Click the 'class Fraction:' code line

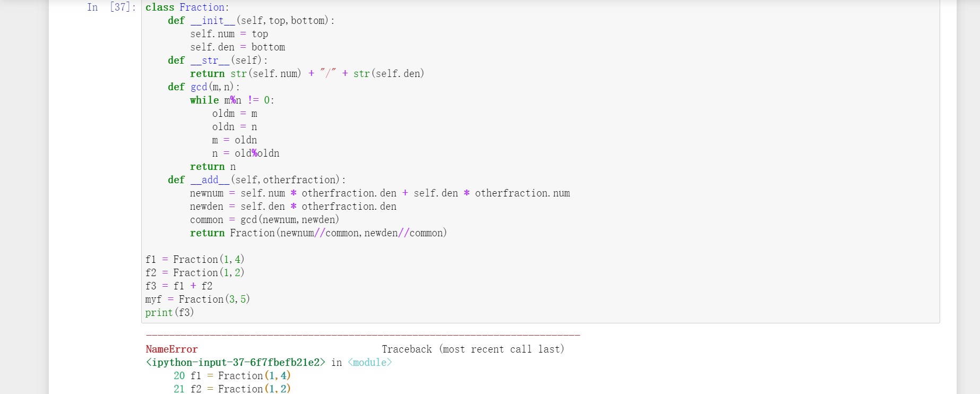click(x=187, y=7)
